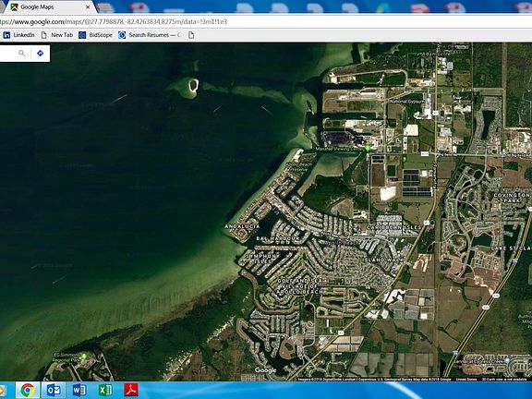This screenshot has height=399, width=532.
Task: Switch to the Google Maps browser tab
Action: point(47,6)
